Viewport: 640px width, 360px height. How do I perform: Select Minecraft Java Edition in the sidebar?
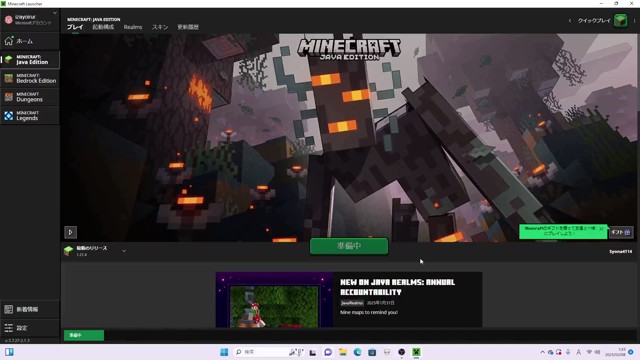tap(29, 60)
